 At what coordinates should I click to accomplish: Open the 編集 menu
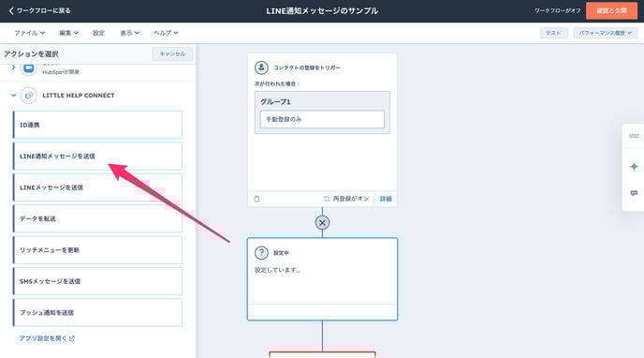pyautogui.click(x=68, y=33)
